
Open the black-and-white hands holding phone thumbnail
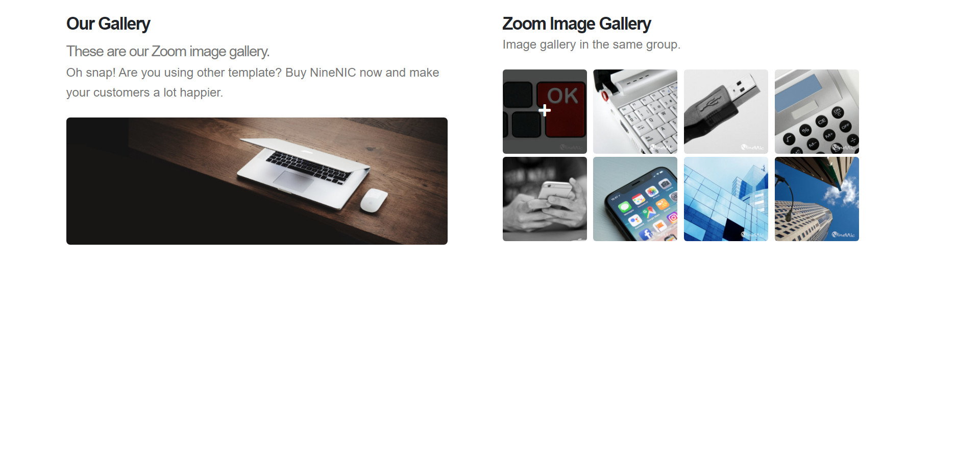pyautogui.click(x=545, y=199)
